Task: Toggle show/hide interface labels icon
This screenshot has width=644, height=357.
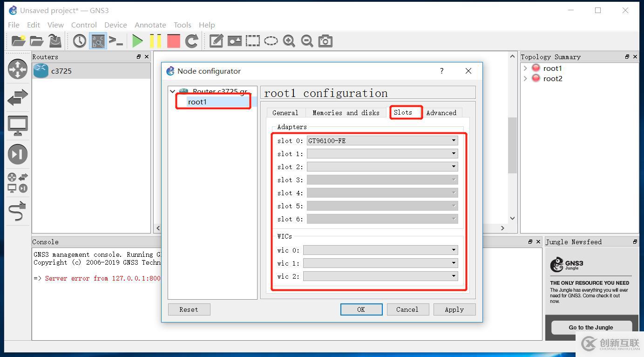Action: 98,41
